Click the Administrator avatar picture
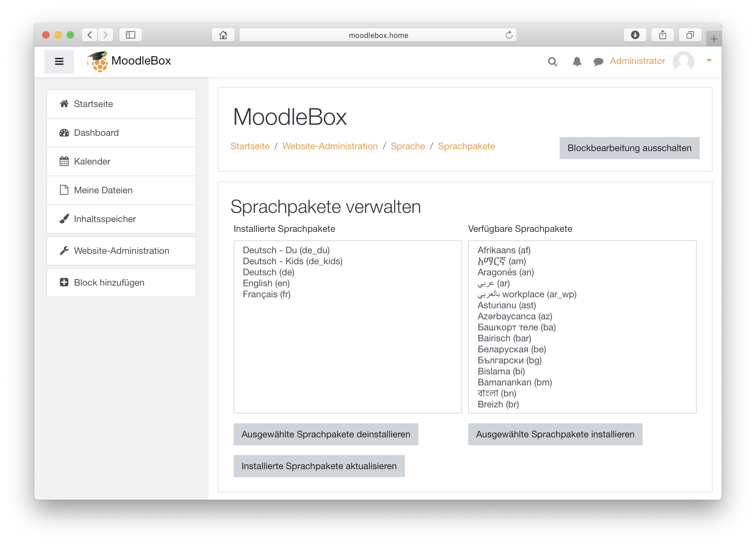The image size is (756, 545). tap(683, 61)
